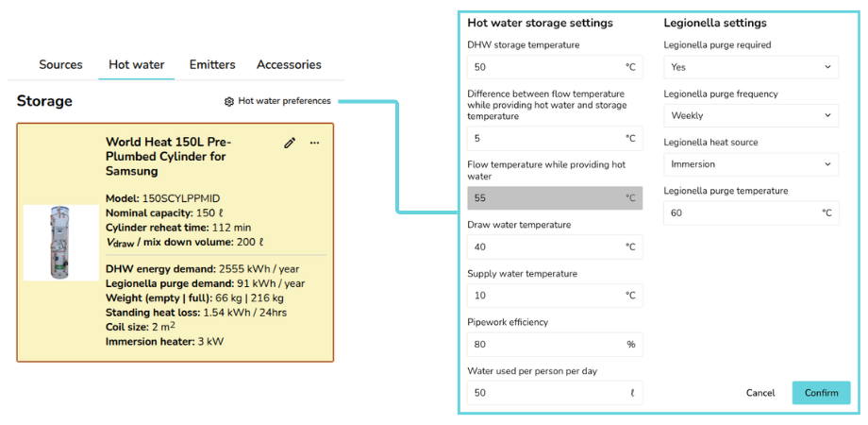Click the Supply water temperature field

point(545,296)
